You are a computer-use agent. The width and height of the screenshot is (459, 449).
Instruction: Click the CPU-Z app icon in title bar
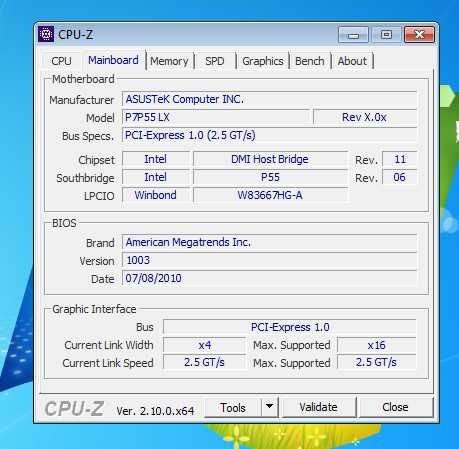point(46,34)
